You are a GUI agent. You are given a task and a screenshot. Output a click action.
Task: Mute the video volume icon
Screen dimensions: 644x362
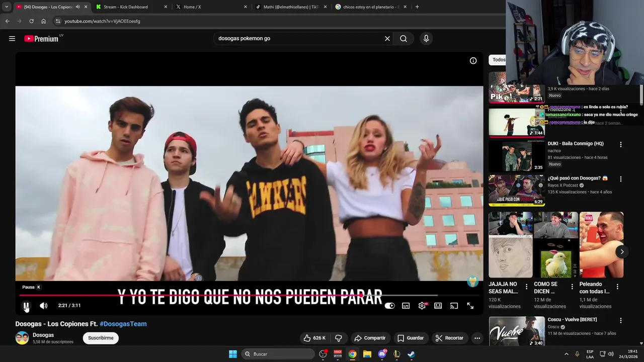(x=44, y=305)
